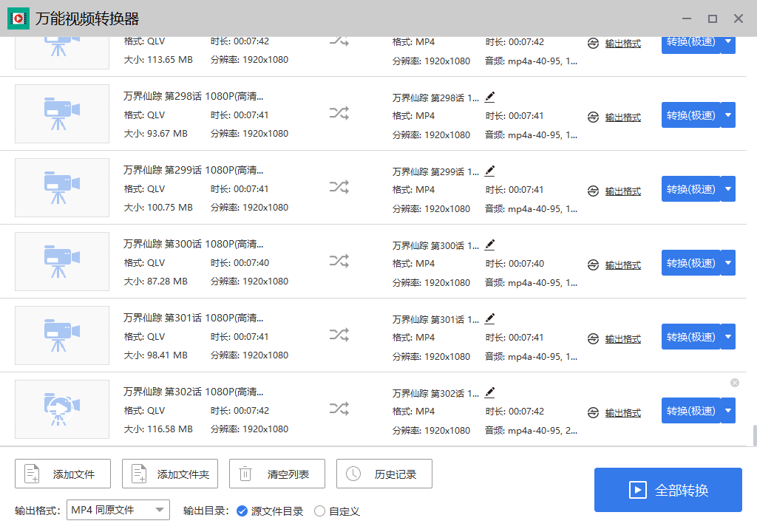Screen dimensions: 757x532
Task: Open 输出格式 link for 第301话
Action: coord(622,339)
